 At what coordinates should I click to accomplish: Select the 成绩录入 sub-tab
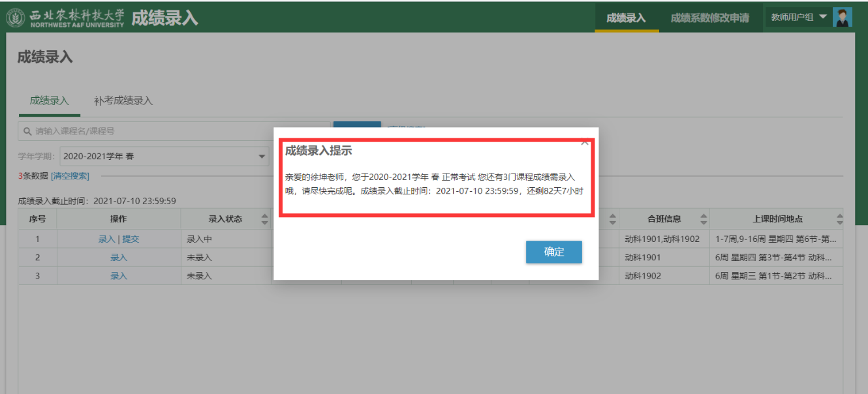49,101
